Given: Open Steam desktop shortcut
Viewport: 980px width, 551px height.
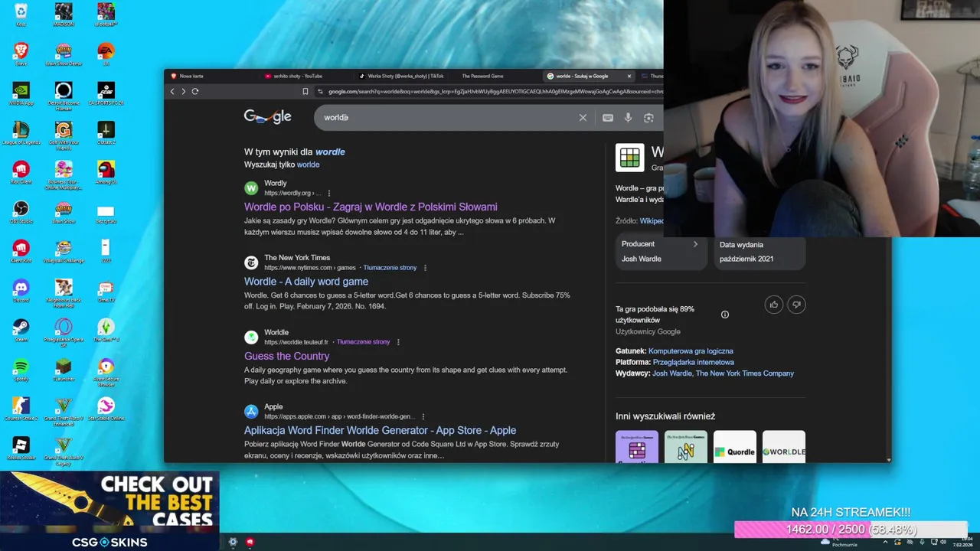Looking at the screenshot, I should coord(21,331).
